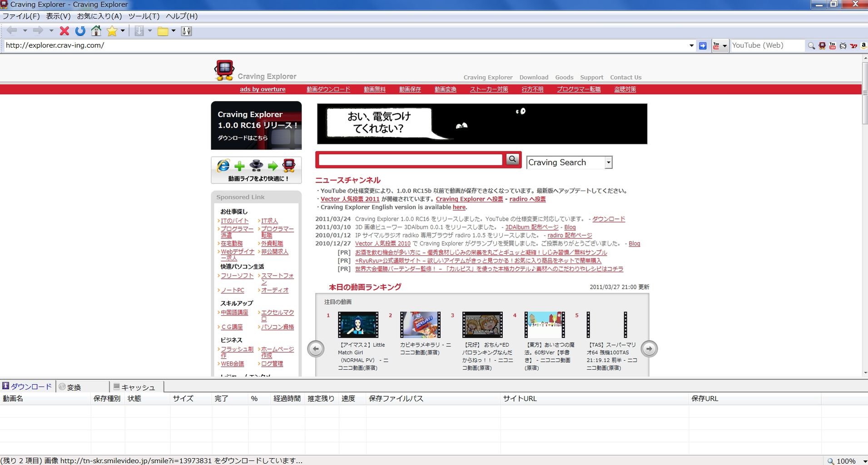Screen dimensions: 868x465
Task: Open the Goods link in site header
Action: pos(564,77)
